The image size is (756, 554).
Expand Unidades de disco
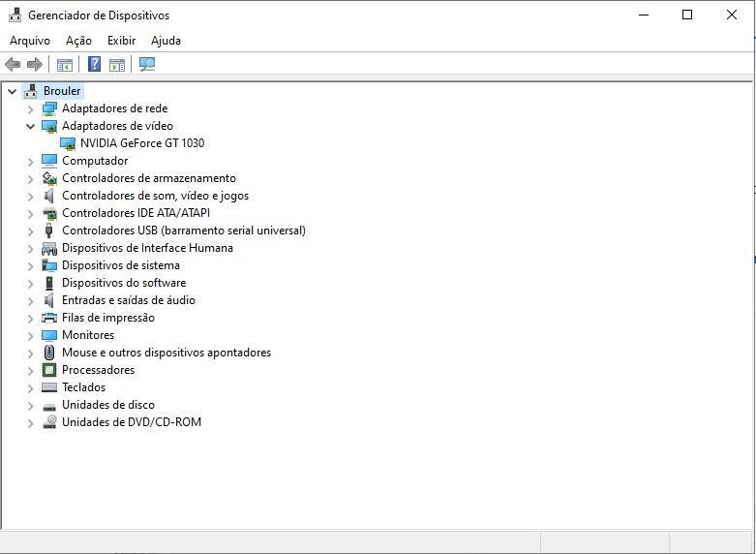tap(30, 406)
